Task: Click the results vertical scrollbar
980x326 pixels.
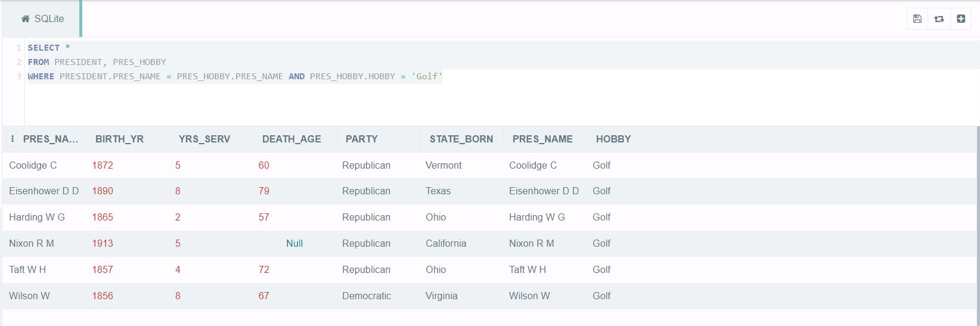Action: pos(978,226)
